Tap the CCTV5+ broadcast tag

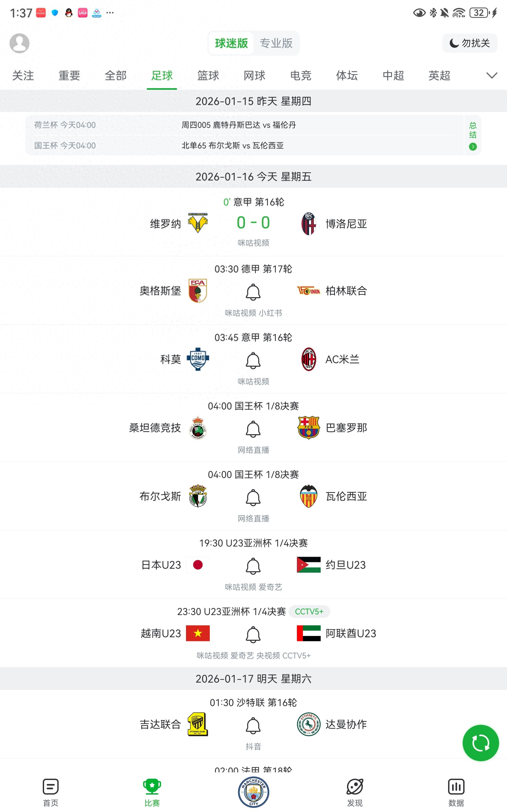(x=309, y=611)
